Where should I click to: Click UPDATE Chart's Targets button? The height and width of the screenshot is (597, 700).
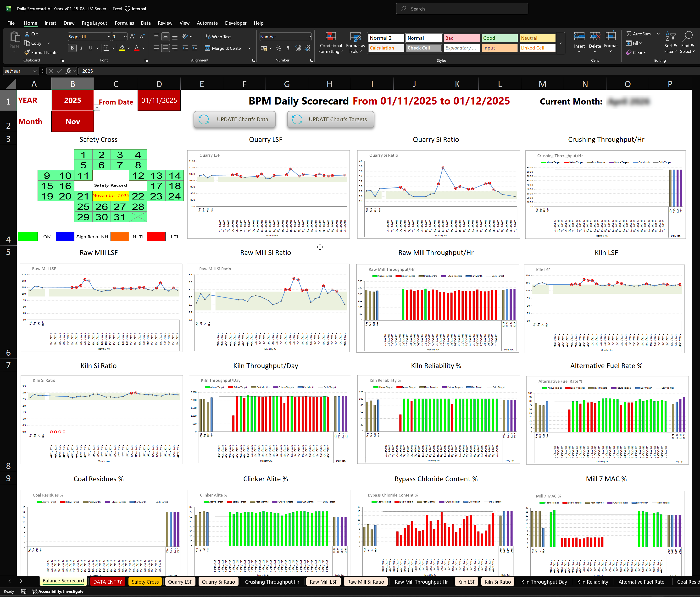tap(330, 120)
